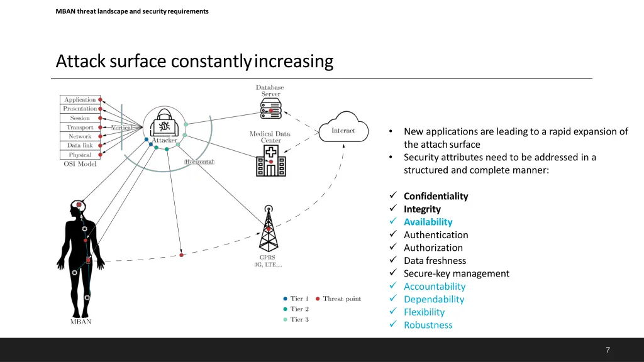
Task: Click the slide title 'Attack surface constantly increasing'
Action: [194, 61]
